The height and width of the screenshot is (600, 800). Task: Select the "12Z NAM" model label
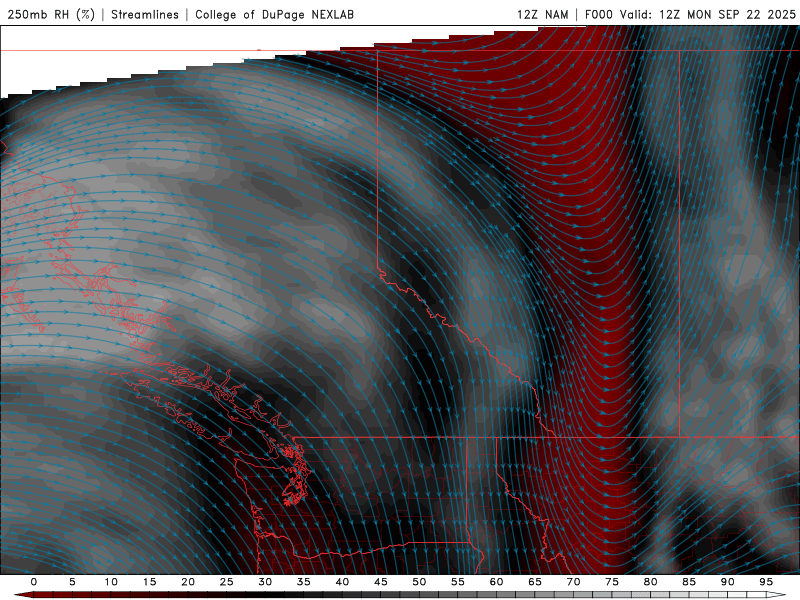542,14
